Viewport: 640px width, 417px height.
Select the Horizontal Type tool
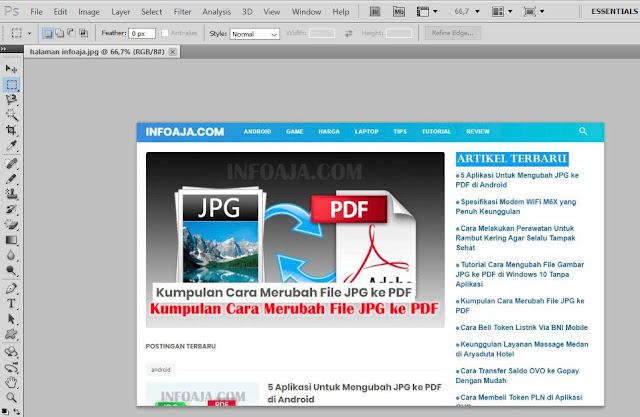(11, 304)
